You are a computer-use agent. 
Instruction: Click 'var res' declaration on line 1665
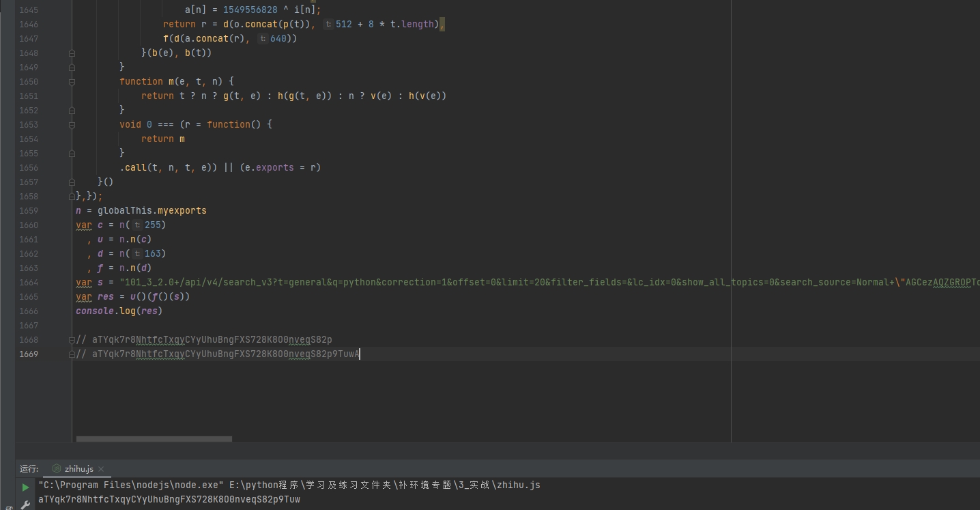point(95,296)
